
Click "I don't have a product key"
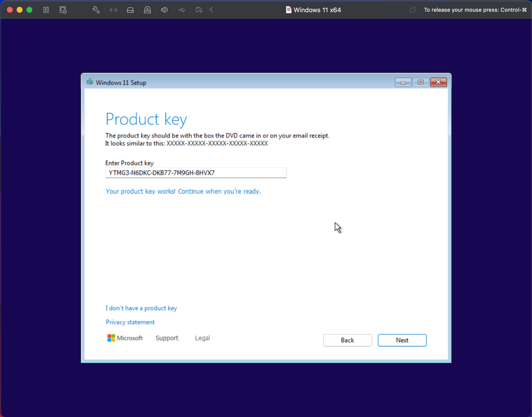[x=141, y=308]
